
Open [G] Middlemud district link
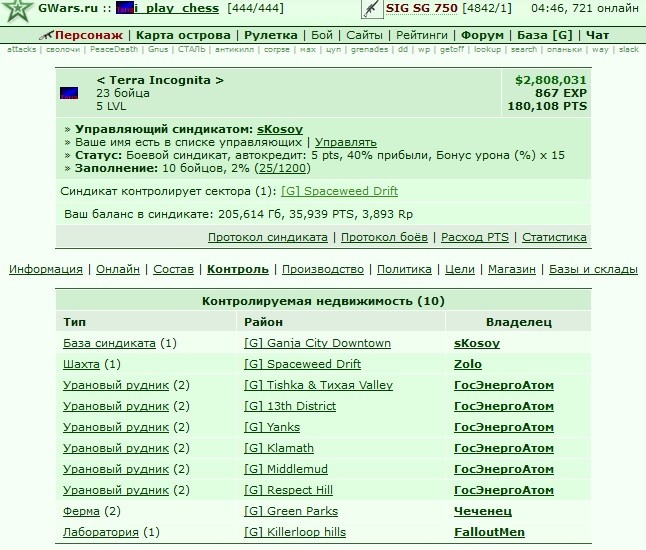pyautogui.click(x=286, y=469)
